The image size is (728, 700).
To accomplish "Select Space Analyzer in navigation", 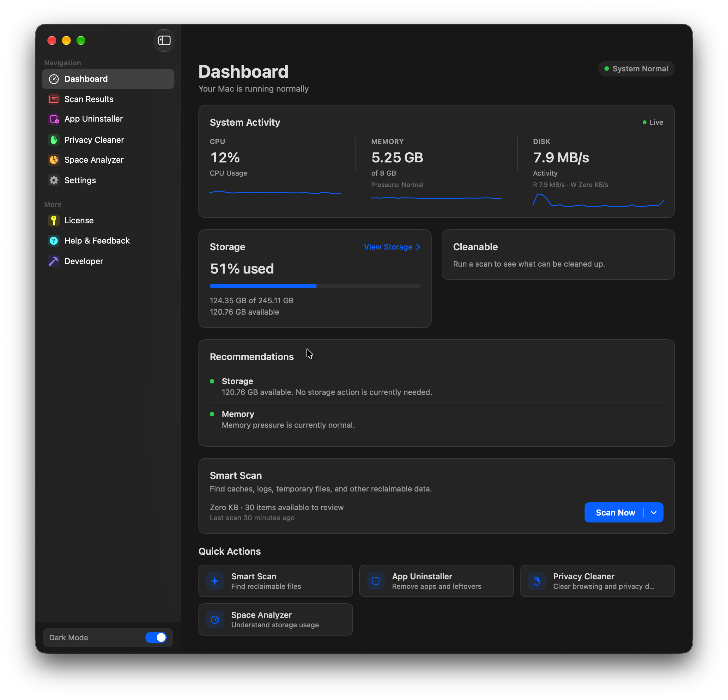I will click(x=108, y=160).
